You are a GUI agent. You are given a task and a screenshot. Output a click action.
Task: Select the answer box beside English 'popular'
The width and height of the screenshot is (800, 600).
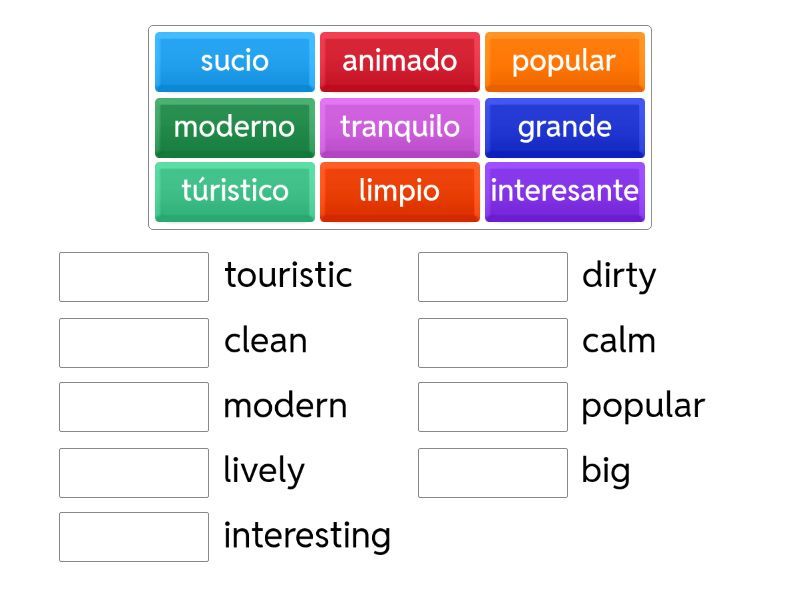tap(493, 407)
